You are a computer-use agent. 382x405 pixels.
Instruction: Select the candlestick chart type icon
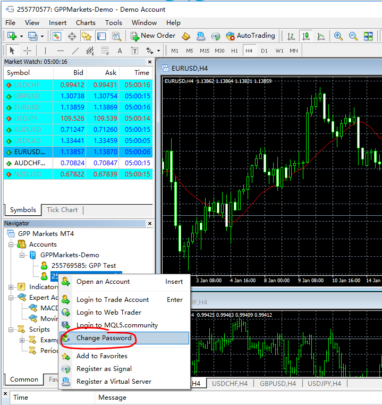pos(306,36)
